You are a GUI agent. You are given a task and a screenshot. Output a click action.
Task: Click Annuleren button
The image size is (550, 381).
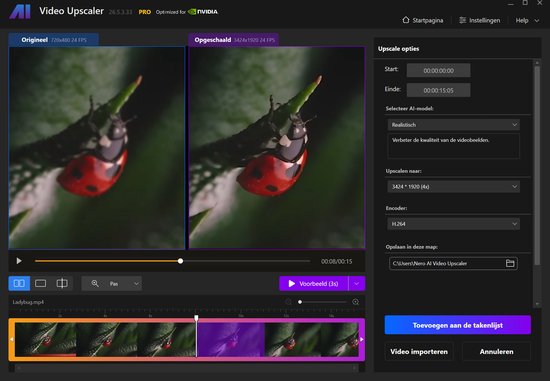click(496, 352)
